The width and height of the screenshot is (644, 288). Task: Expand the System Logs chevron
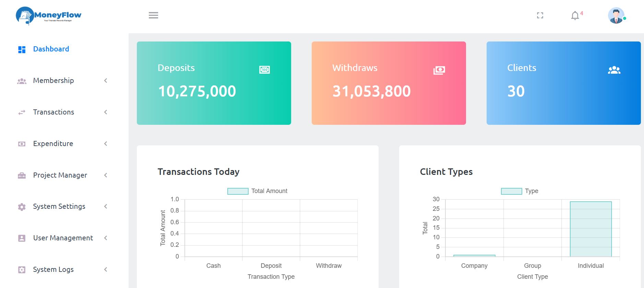point(106,269)
